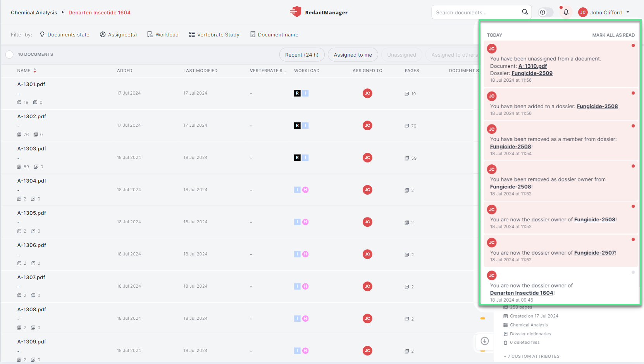Open the Assignee(s) filter
The height and width of the screenshot is (364, 644).
point(118,35)
